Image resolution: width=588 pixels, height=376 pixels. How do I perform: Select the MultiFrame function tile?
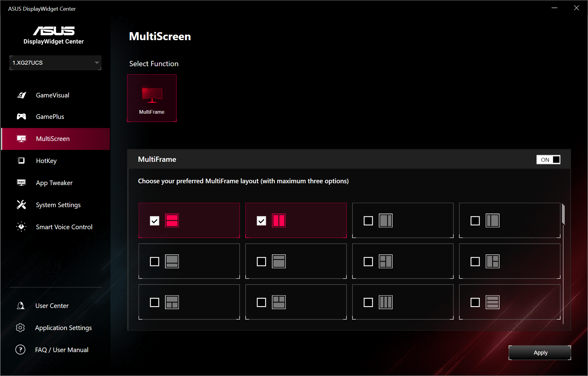152,98
